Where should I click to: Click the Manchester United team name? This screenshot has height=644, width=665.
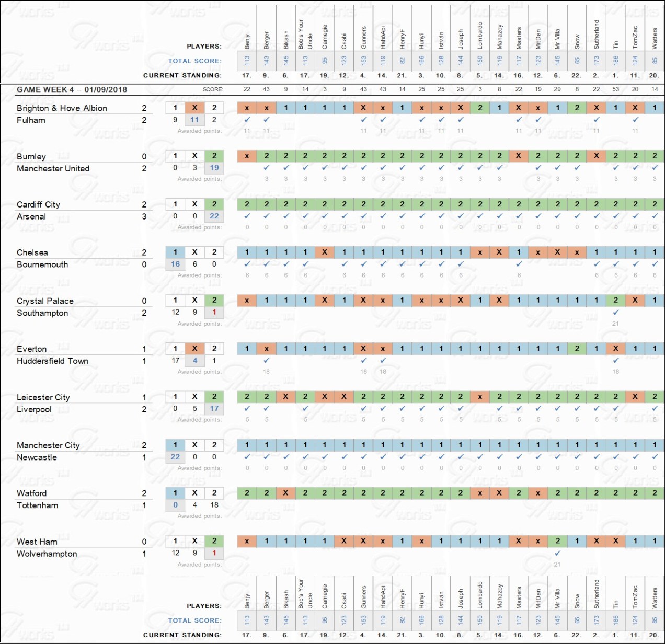pos(53,168)
